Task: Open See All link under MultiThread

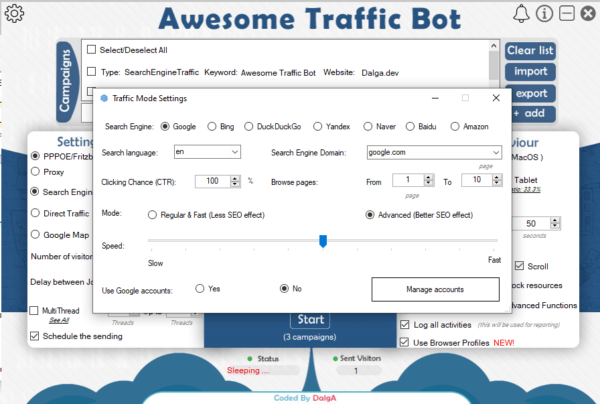Action: click(x=59, y=320)
